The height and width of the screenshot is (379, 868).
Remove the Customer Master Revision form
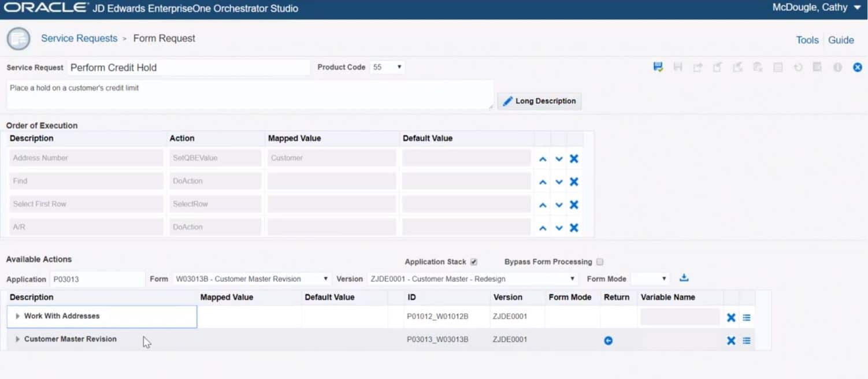[x=731, y=340]
